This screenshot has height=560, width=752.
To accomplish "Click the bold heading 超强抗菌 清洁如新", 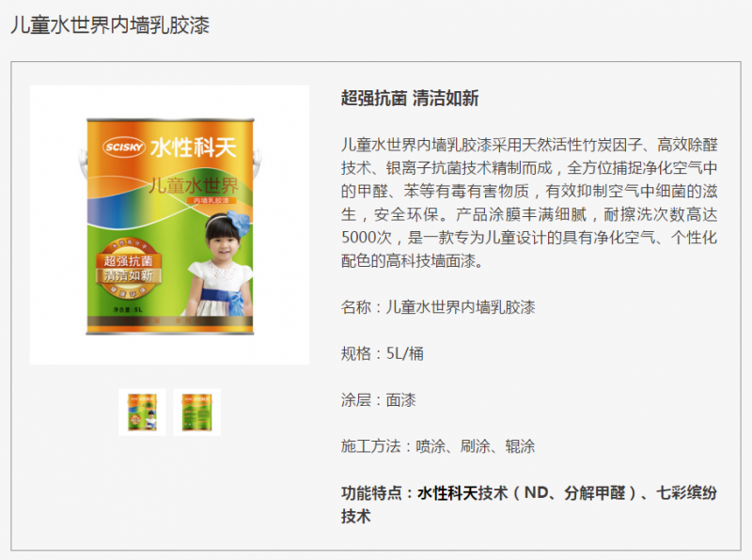I will [x=410, y=99].
